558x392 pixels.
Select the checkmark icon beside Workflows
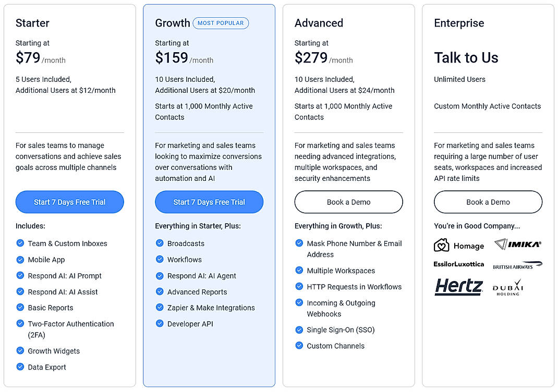(x=160, y=260)
